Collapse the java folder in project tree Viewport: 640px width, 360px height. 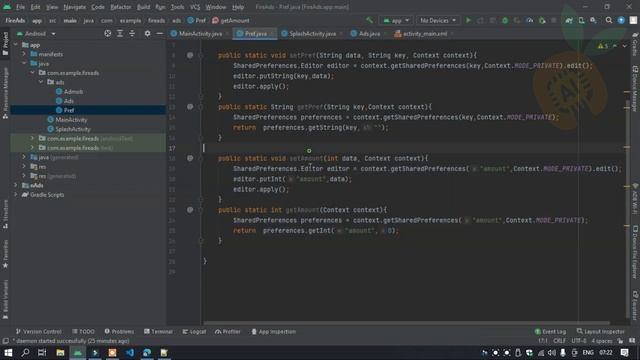point(24,63)
